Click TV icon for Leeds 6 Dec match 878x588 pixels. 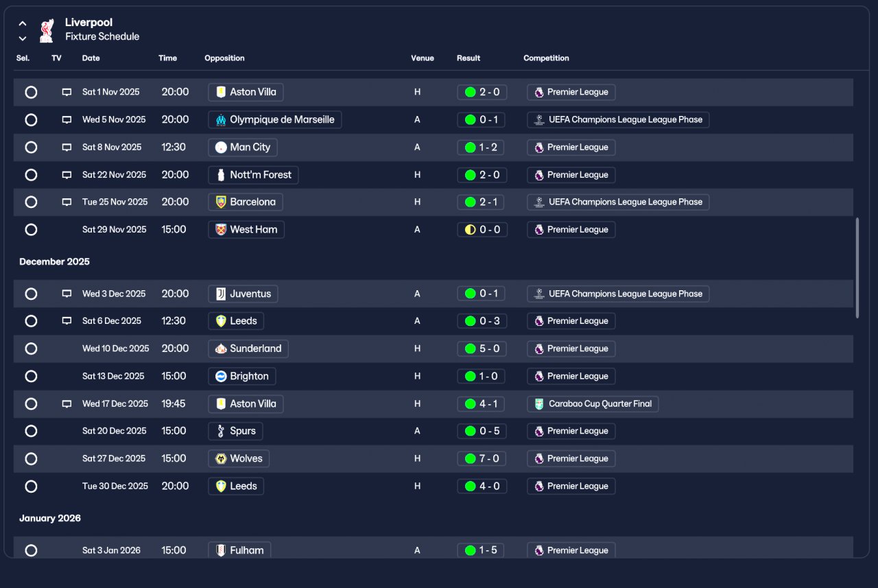[67, 321]
